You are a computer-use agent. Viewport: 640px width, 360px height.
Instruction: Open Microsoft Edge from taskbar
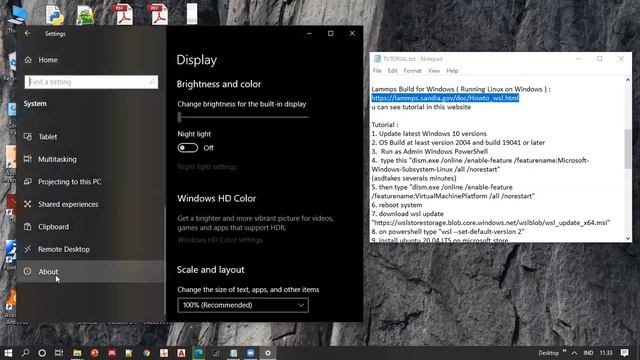(x=198, y=353)
